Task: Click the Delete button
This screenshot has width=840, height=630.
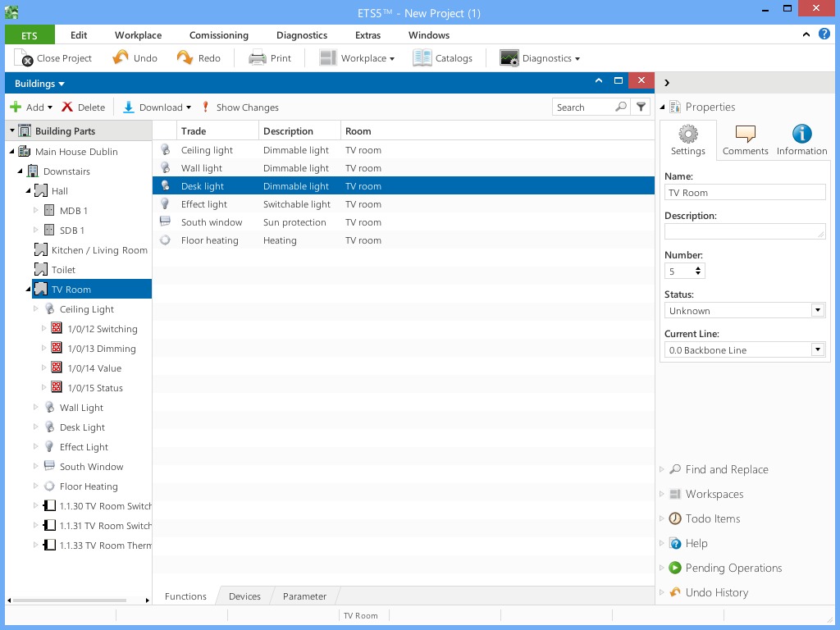Action: tap(84, 107)
